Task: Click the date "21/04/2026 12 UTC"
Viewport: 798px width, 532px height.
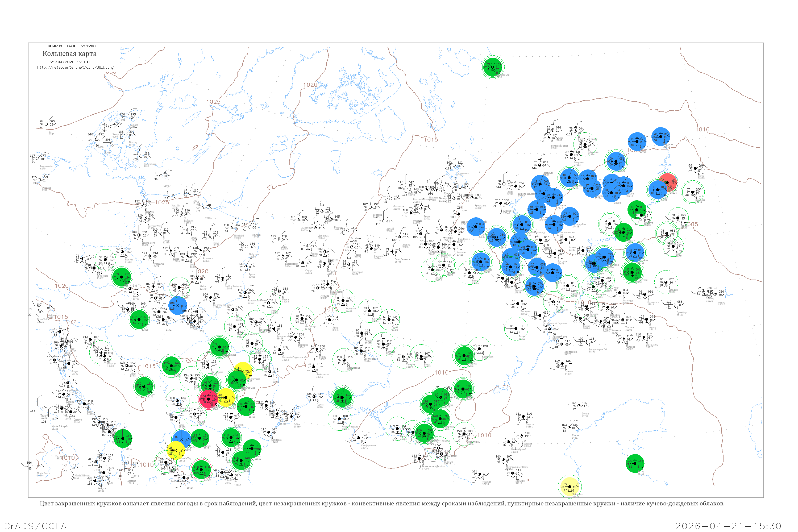Action: tap(70, 62)
